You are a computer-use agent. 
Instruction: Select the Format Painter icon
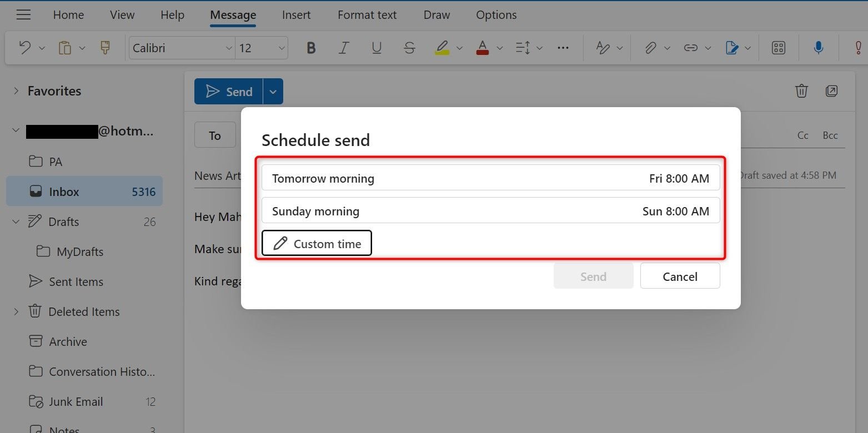[x=105, y=48]
